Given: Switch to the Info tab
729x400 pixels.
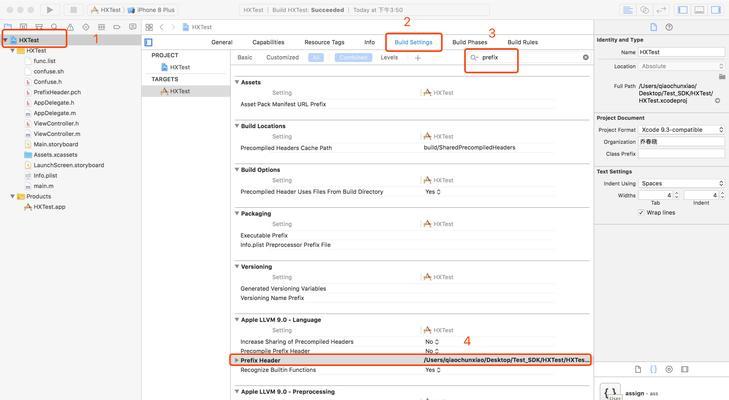Looking at the screenshot, I should pyautogui.click(x=370, y=42).
